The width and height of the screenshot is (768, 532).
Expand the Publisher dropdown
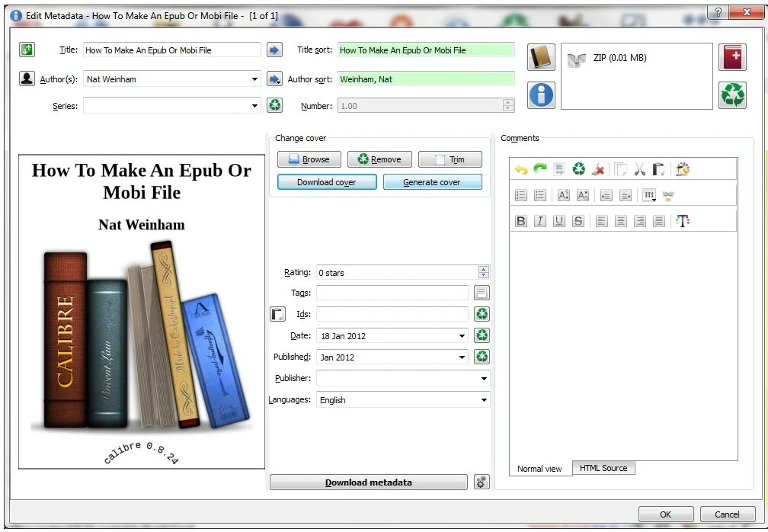484,378
